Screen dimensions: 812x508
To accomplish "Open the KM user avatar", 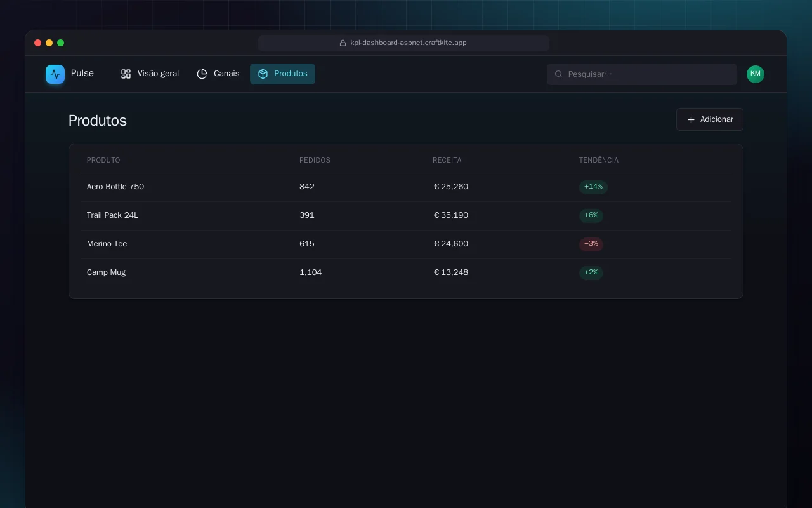I will (755, 74).
